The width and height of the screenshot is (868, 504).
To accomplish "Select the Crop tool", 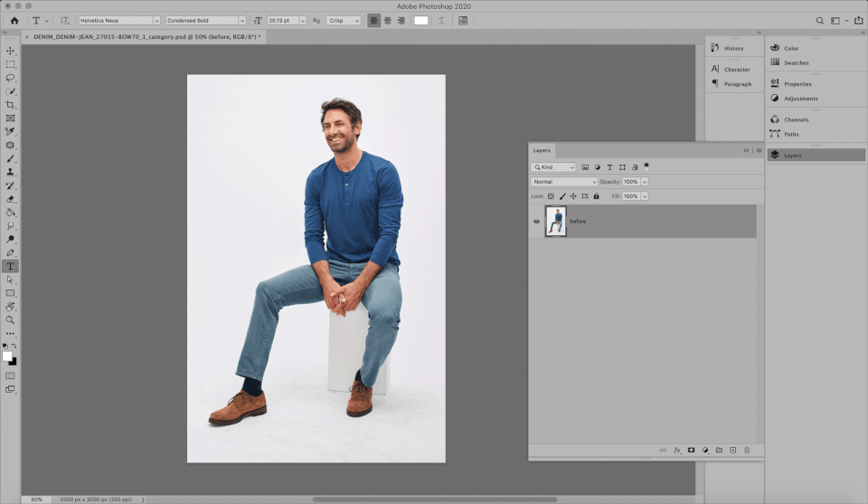I will pos(11,105).
